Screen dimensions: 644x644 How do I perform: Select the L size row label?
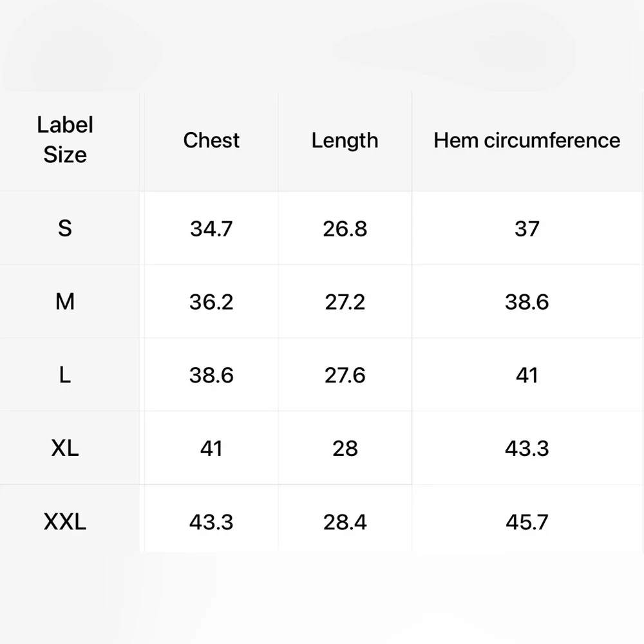click(x=65, y=375)
